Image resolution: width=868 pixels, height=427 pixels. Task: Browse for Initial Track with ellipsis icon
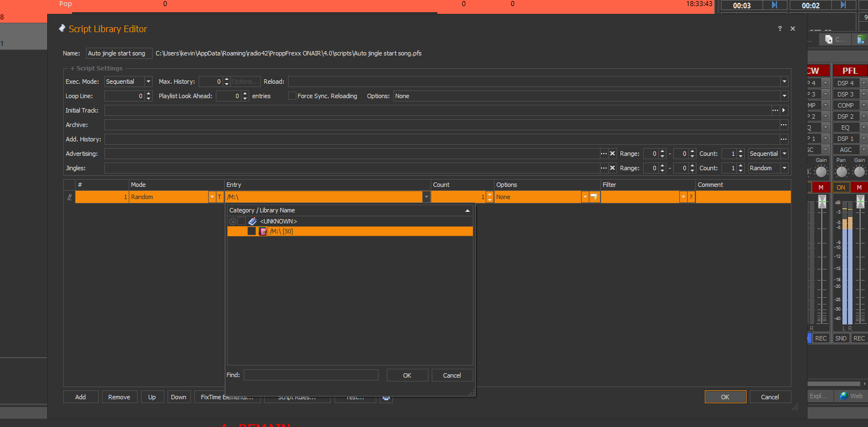click(x=775, y=110)
